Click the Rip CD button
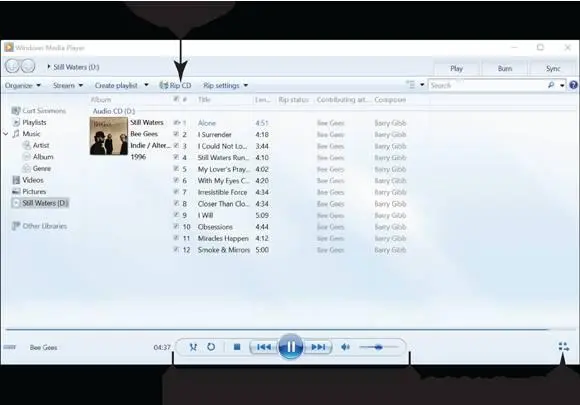 pyautogui.click(x=175, y=85)
